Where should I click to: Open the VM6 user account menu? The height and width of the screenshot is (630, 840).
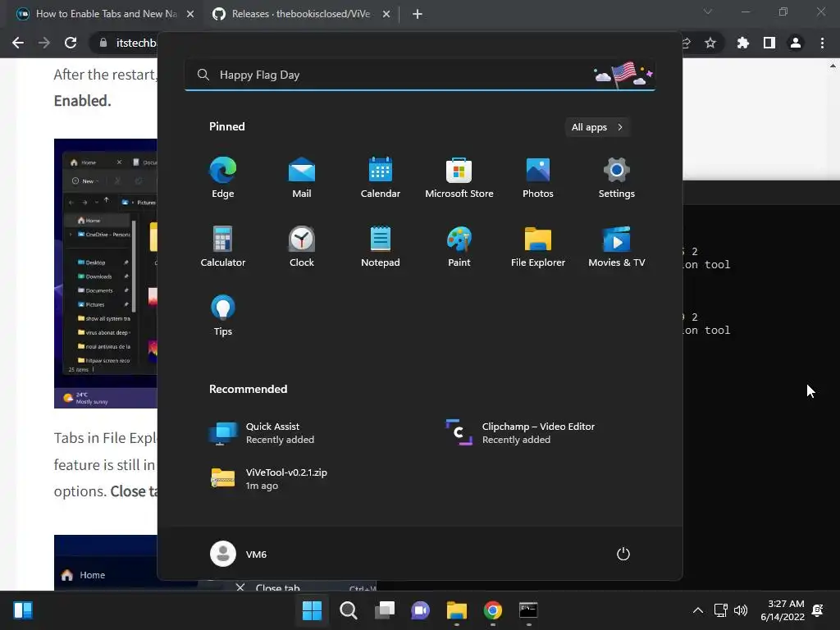239,554
